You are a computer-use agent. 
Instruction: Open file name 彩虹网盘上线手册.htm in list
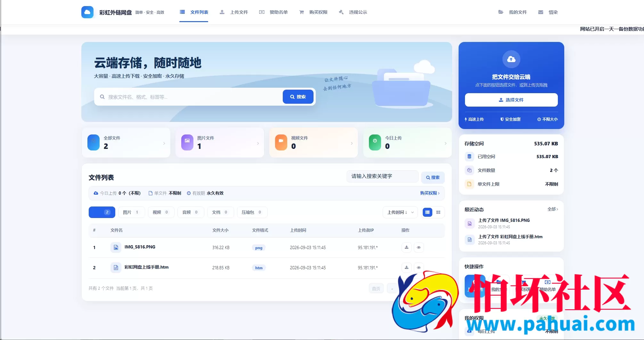(x=146, y=267)
